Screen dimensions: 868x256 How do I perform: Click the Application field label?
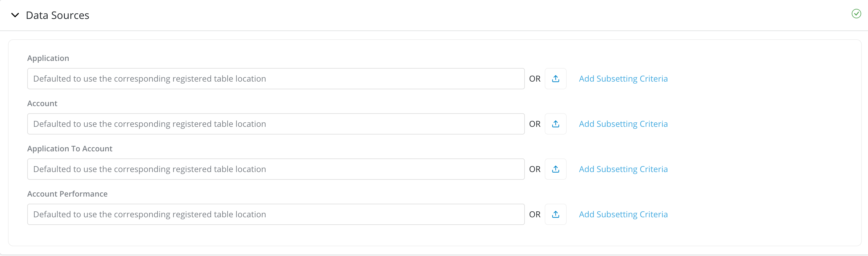(x=48, y=58)
